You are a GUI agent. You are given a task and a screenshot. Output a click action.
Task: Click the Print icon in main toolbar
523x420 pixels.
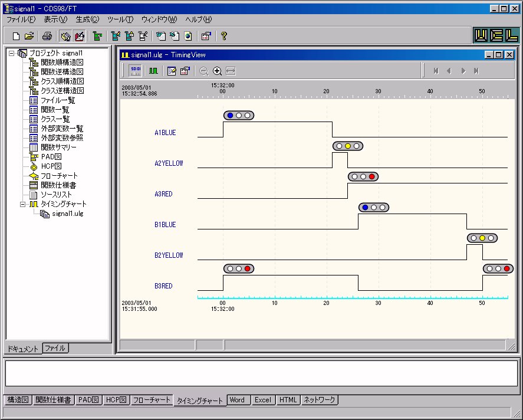(48, 36)
